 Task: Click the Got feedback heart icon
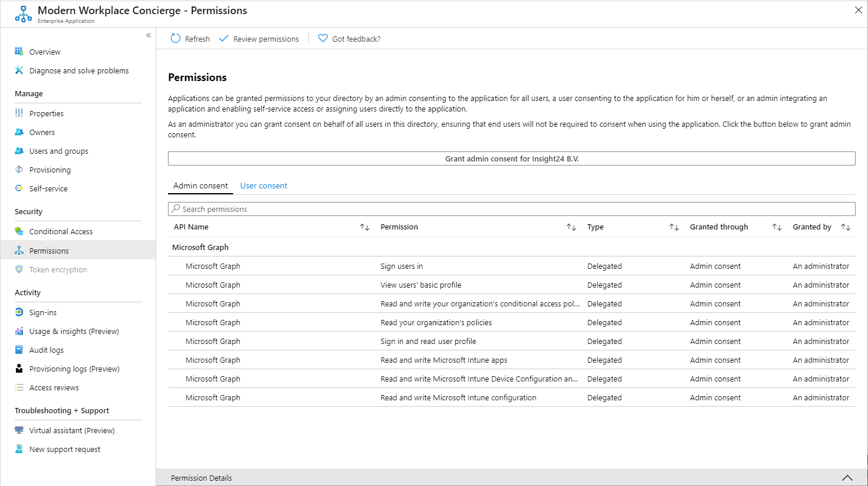click(323, 39)
